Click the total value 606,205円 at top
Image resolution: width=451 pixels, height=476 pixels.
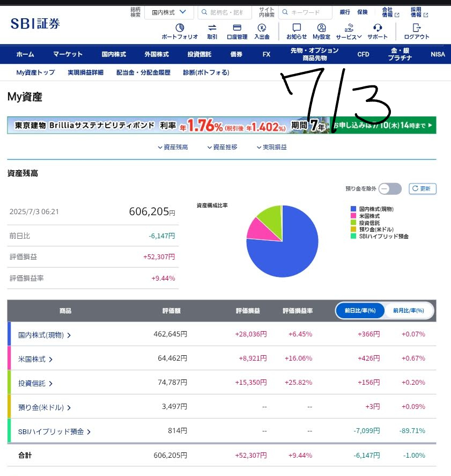152,211
